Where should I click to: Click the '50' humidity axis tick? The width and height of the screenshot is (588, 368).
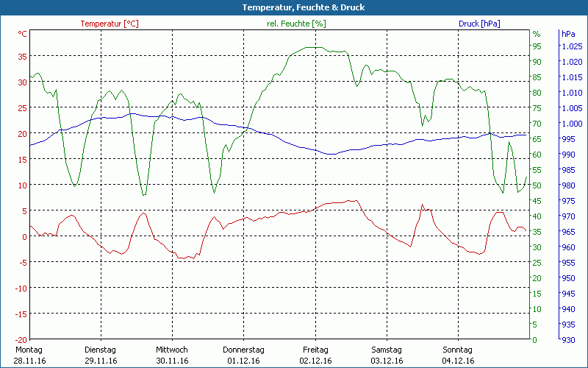pos(537,185)
